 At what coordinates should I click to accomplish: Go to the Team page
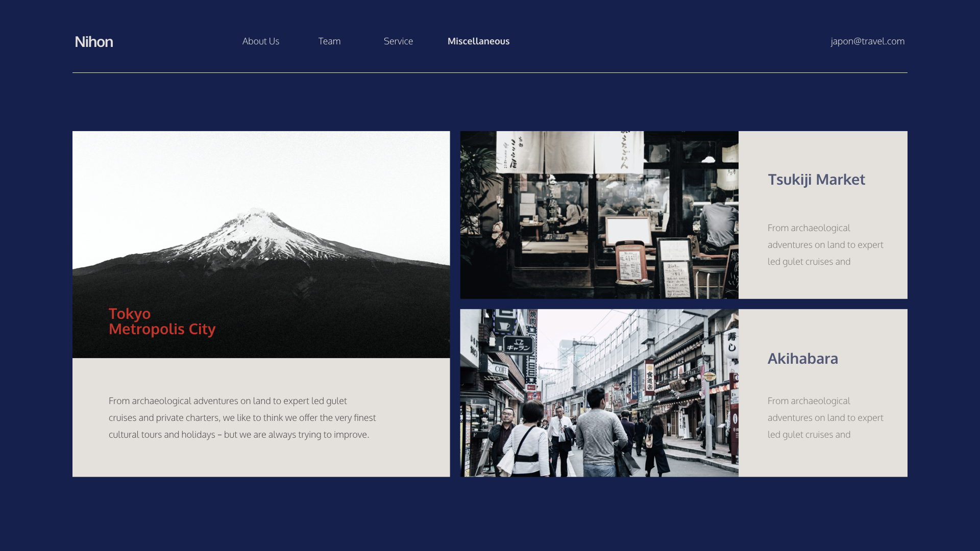pyautogui.click(x=329, y=41)
